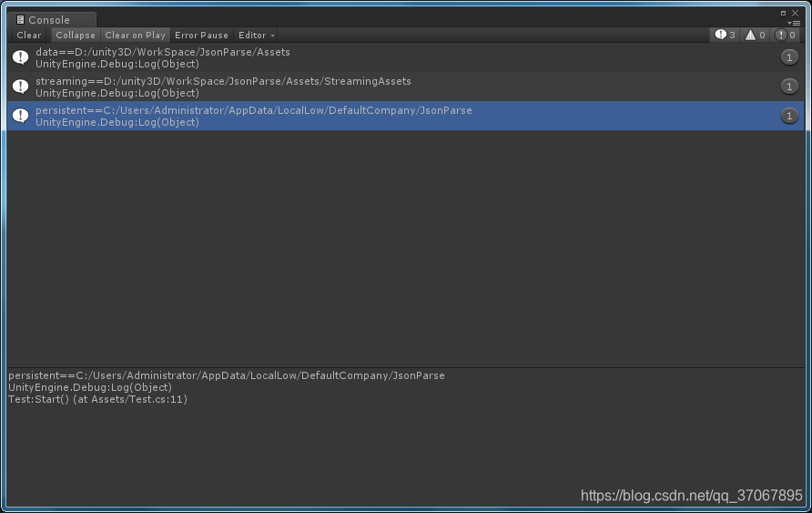The height and width of the screenshot is (513, 812).
Task: Select the data==D:/unity3D log entry
Action: click(405, 57)
